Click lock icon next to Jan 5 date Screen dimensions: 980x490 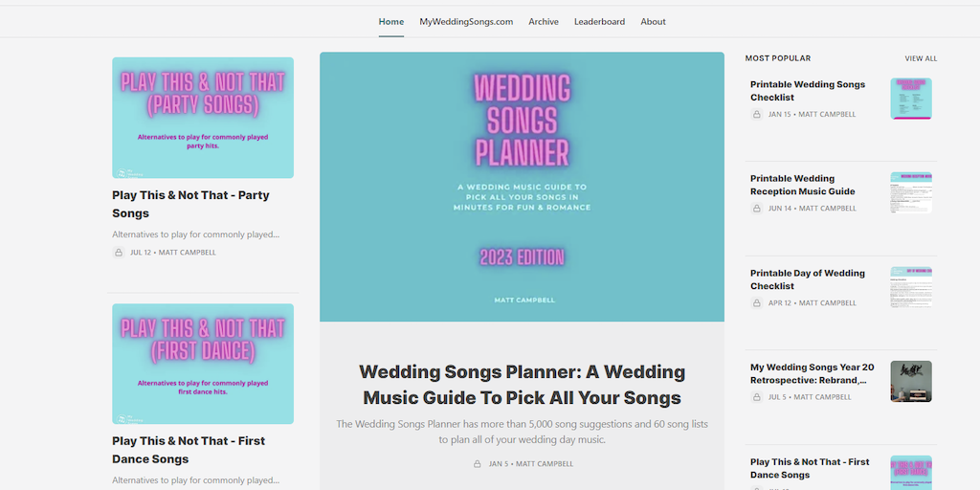477,464
